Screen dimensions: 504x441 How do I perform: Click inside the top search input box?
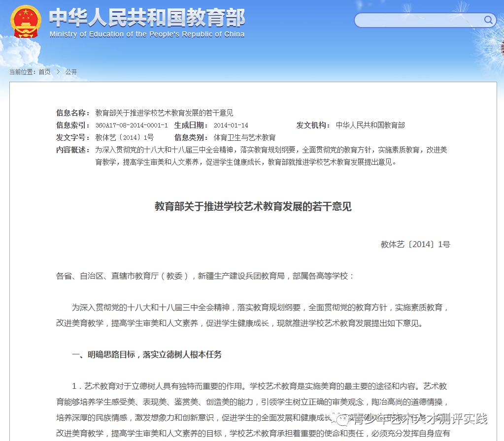click(x=419, y=20)
